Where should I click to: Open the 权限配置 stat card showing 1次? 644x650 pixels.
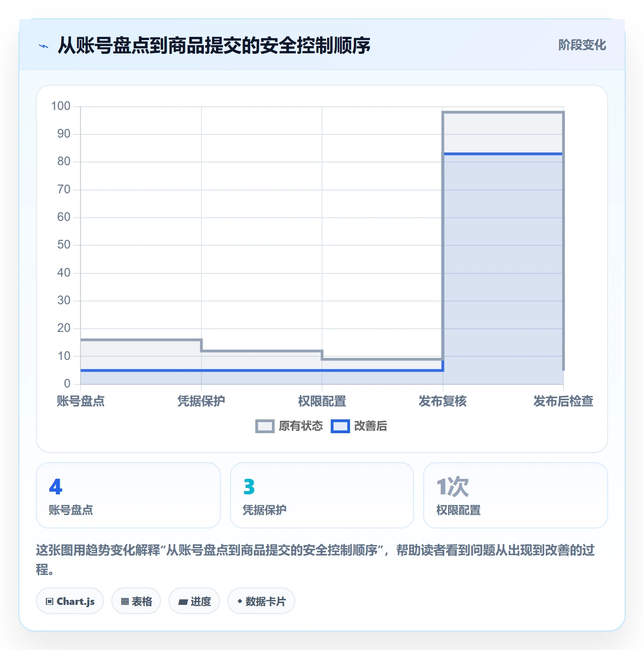click(516, 495)
